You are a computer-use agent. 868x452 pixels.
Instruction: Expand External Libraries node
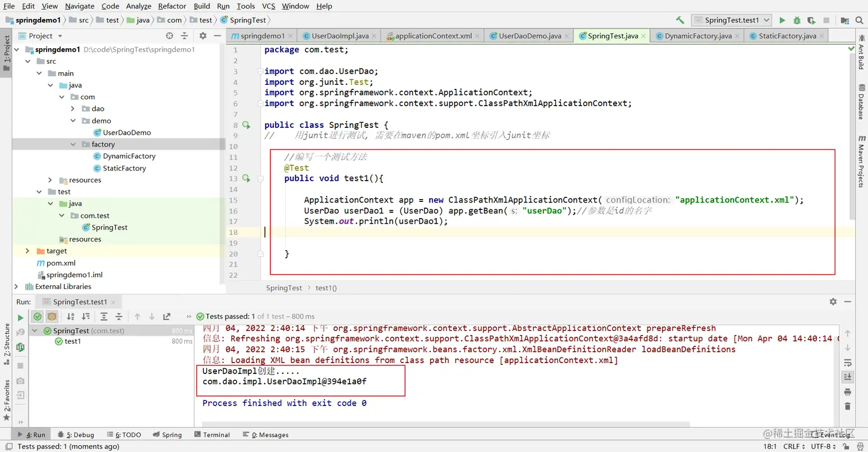coord(17,286)
